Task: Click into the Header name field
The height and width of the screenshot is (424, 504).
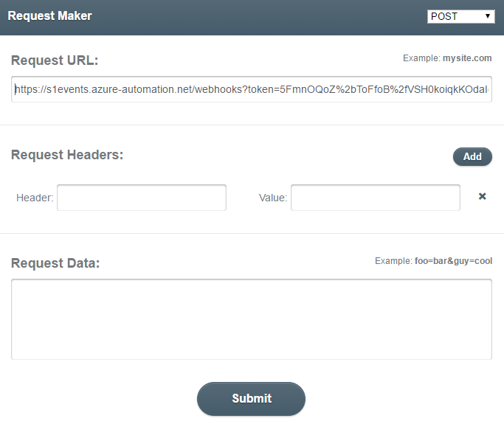Action: 142,198
